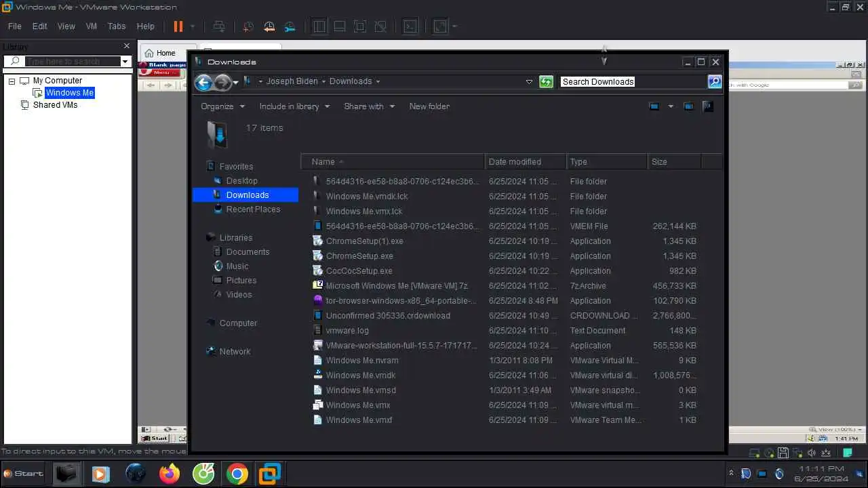Take a snapshot of the VM

click(248, 26)
